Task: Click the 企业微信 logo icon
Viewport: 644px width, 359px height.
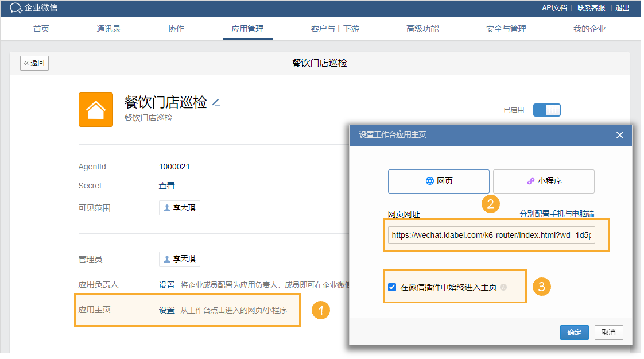Action: [15, 8]
